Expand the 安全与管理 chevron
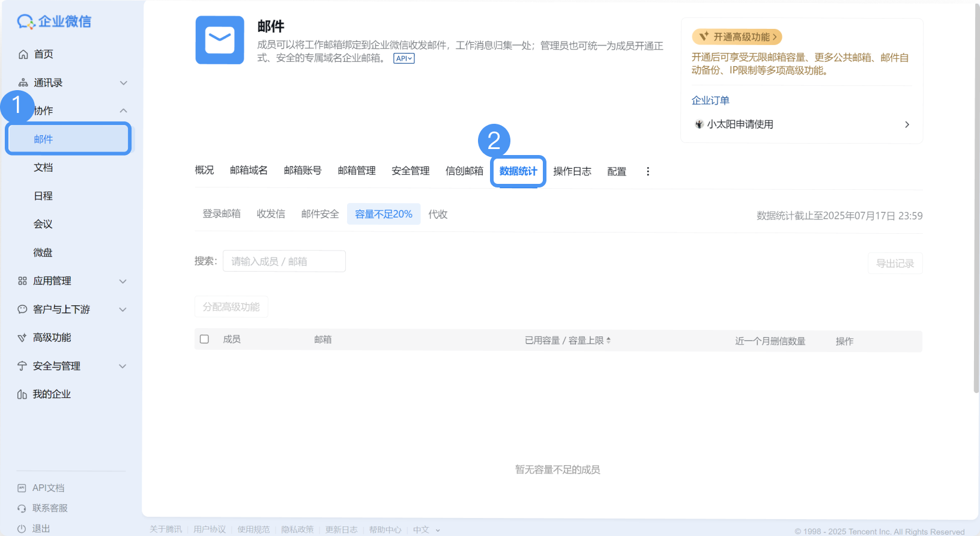The height and width of the screenshot is (536, 980). click(123, 366)
